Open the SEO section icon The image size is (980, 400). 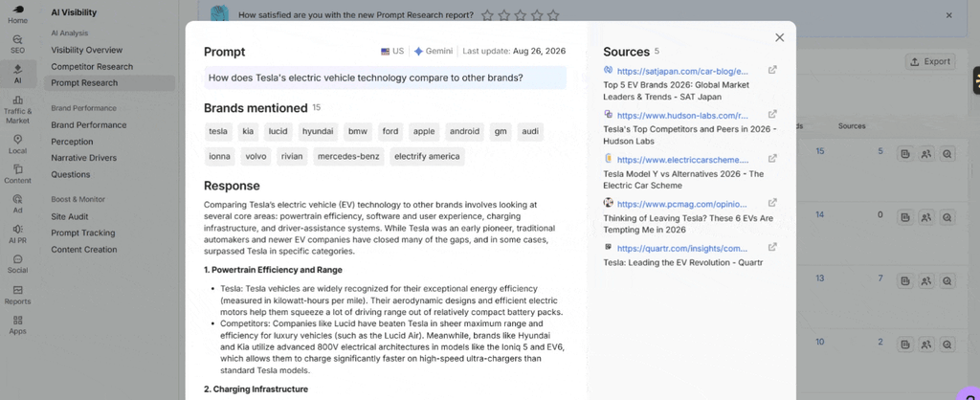point(17,44)
